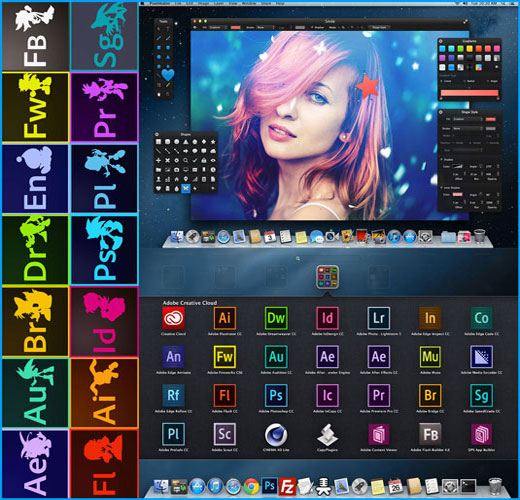Enter fullscreen on Pixelmator Smile window

[x=465, y=21]
